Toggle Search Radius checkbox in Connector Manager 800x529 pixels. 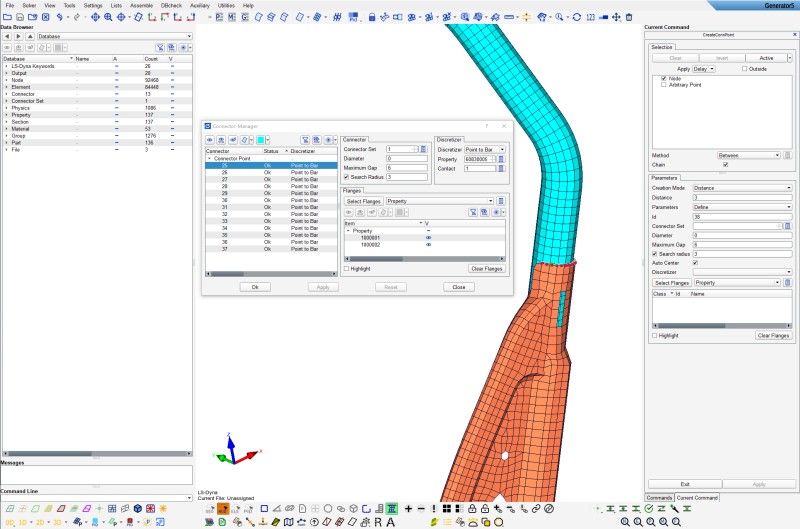[346, 177]
